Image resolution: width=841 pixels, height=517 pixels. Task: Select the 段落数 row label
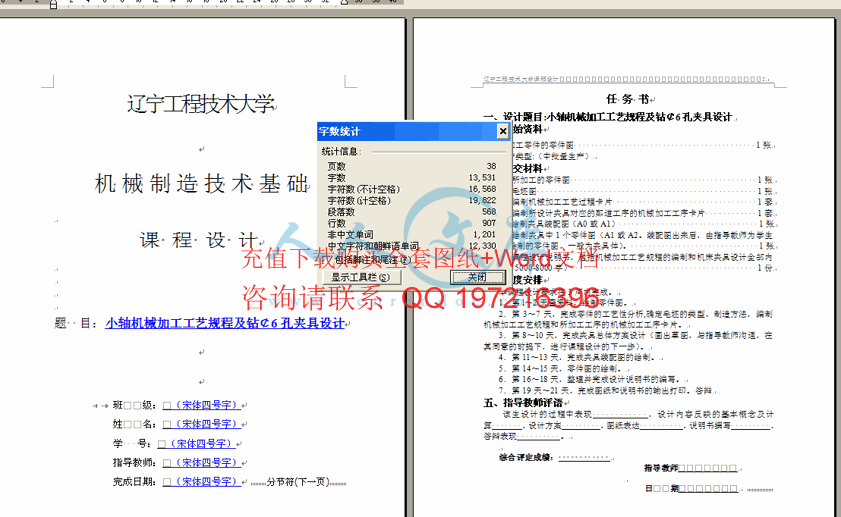tap(341, 212)
